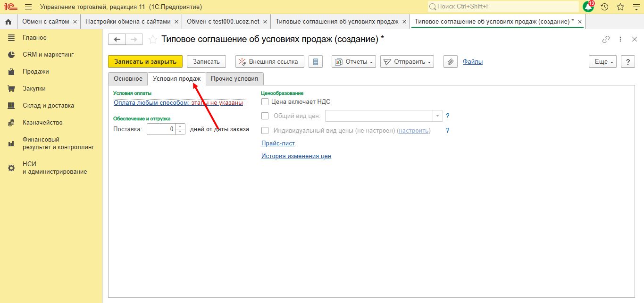The image size is (644, 303).
Task: Enable 'Цена включает НДС' checkbox
Action: pos(265,101)
